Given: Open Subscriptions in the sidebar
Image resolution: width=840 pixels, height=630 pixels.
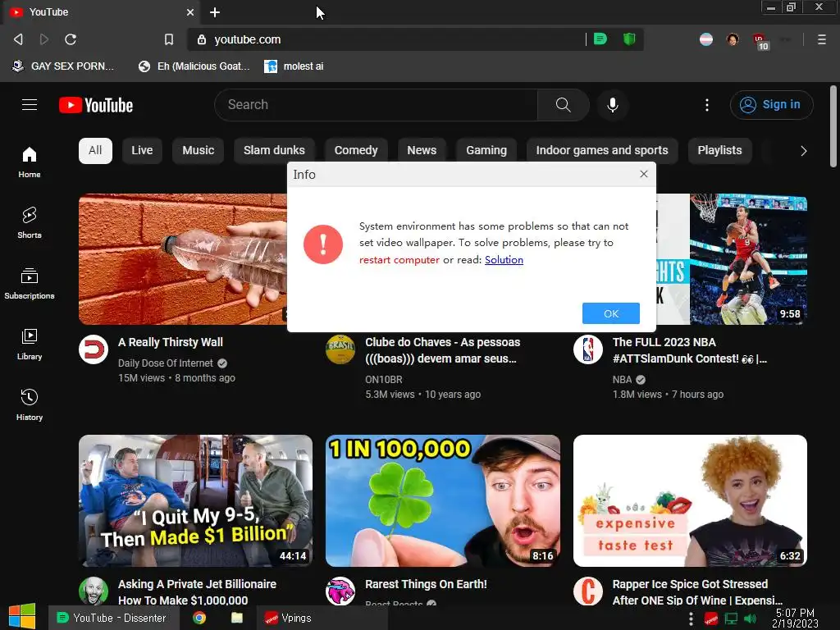Looking at the screenshot, I should coord(30,283).
